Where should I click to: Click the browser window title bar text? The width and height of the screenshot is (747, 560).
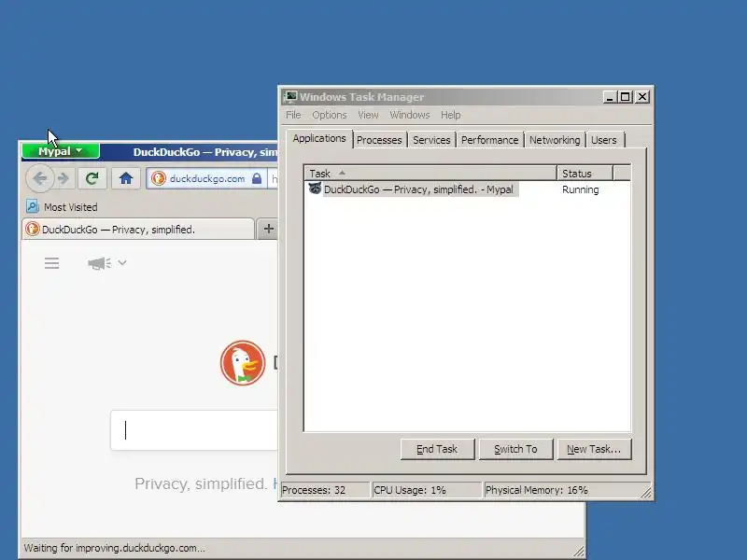[204, 152]
